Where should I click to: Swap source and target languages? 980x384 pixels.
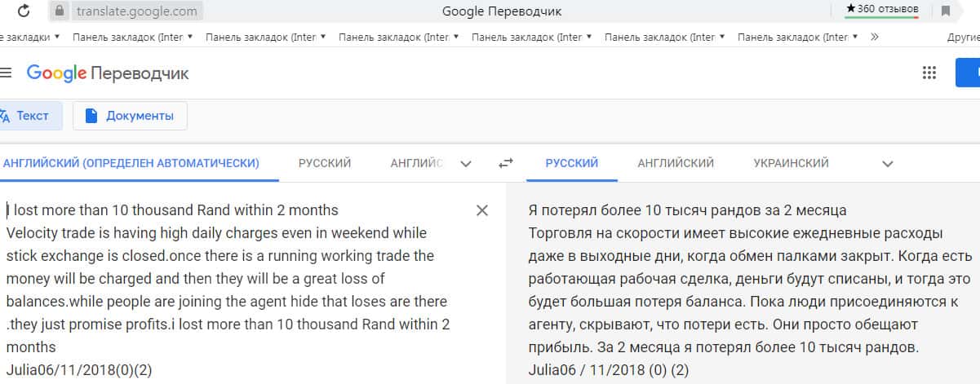point(506,163)
